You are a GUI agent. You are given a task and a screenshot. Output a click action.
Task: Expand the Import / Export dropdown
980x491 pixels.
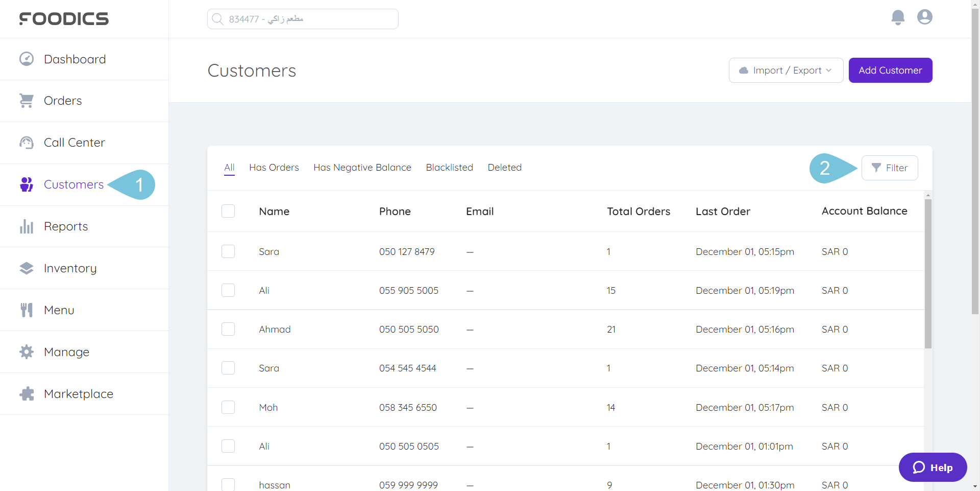click(786, 70)
